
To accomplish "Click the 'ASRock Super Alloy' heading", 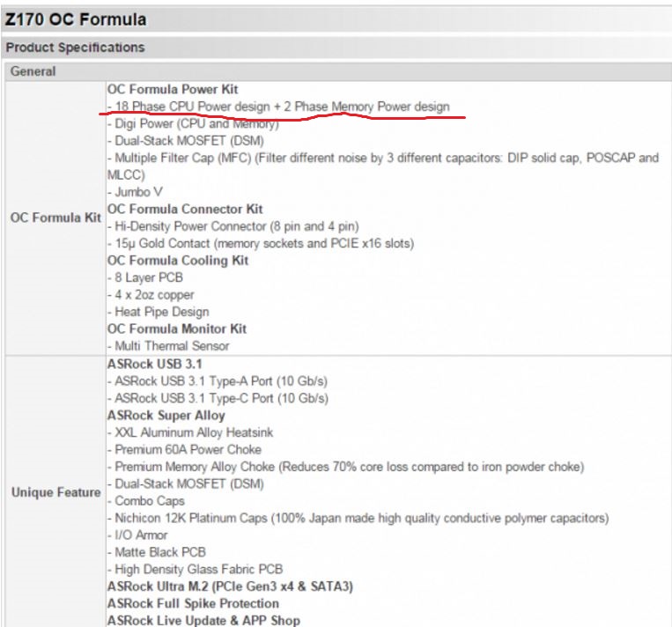I will tap(166, 416).
